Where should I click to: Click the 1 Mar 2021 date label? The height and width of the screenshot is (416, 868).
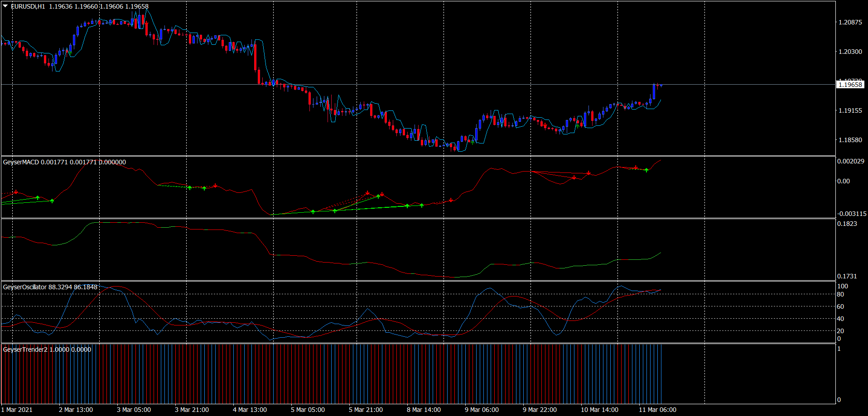point(17,410)
